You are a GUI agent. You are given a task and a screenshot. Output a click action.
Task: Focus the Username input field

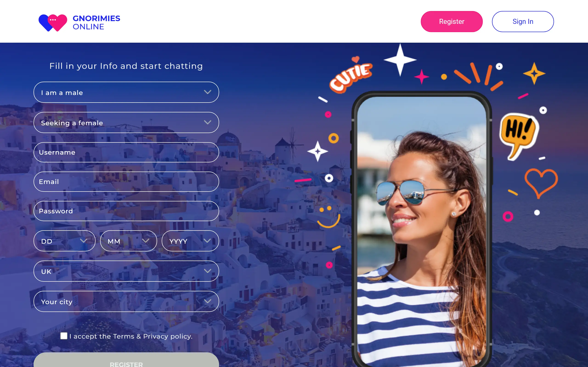[126, 152]
